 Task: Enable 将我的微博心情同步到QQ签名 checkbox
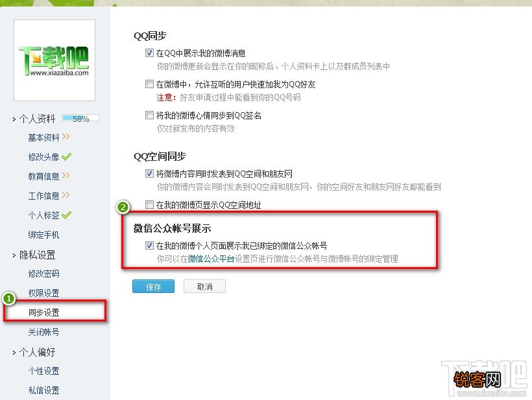[x=149, y=115]
